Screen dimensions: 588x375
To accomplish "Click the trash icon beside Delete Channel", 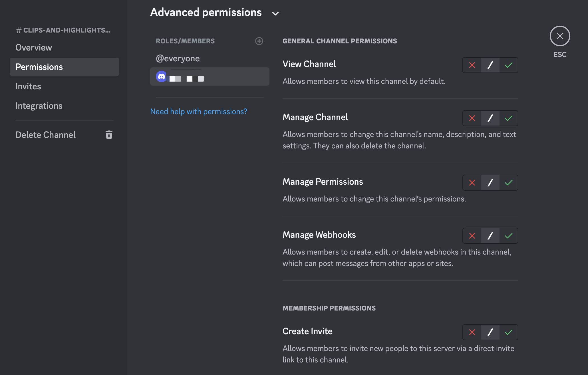I will point(109,135).
